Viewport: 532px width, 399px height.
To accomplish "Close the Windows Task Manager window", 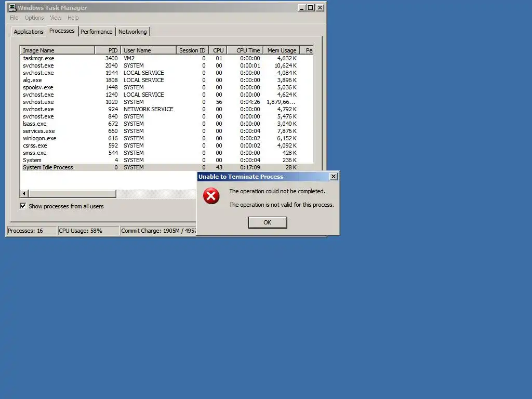I will pyautogui.click(x=320, y=7).
